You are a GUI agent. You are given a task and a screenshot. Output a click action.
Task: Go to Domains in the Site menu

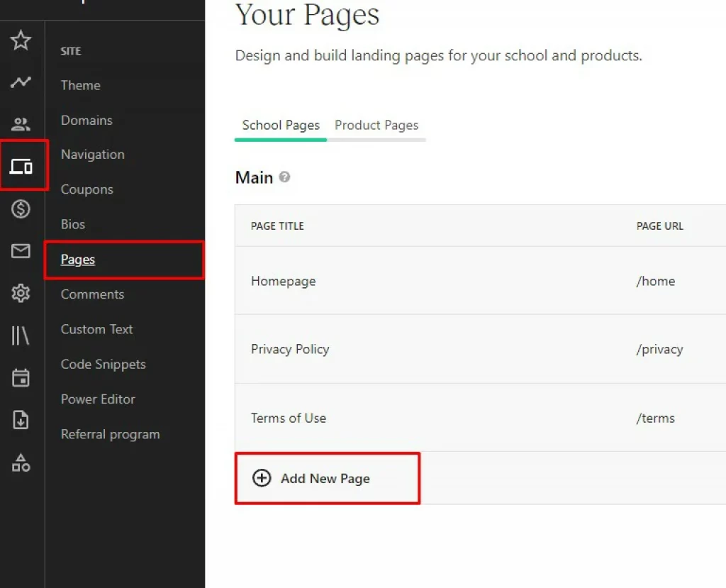click(86, 121)
